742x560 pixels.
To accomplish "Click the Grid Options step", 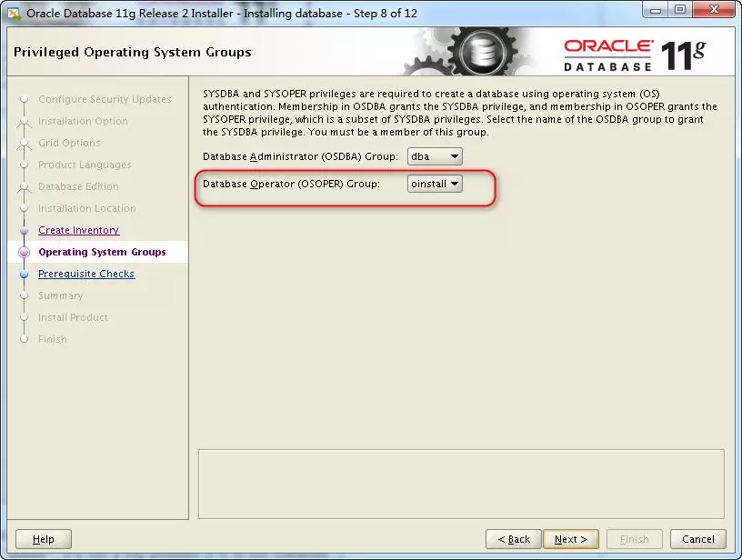I will tap(69, 143).
